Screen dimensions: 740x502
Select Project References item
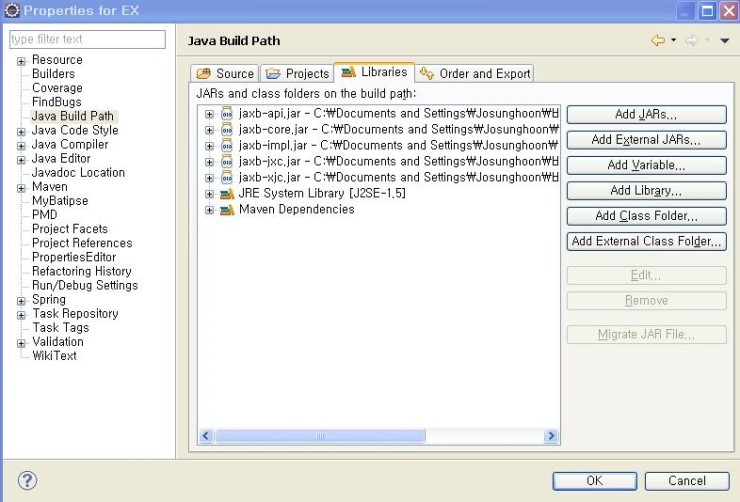click(82, 243)
